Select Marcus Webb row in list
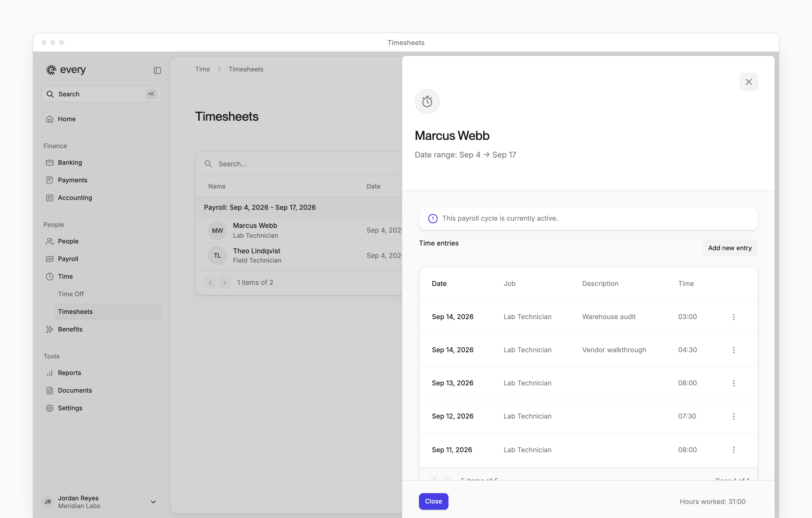The height and width of the screenshot is (518, 812). [x=299, y=230]
